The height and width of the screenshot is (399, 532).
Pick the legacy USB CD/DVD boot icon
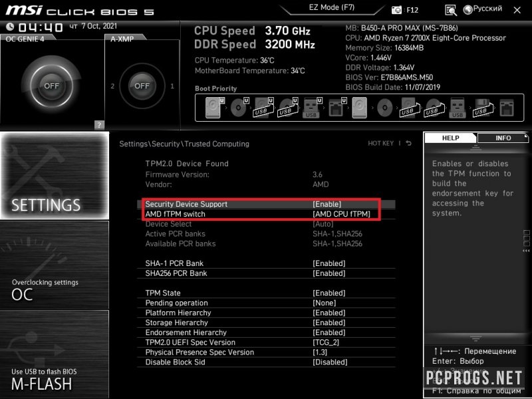[x=434, y=108]
